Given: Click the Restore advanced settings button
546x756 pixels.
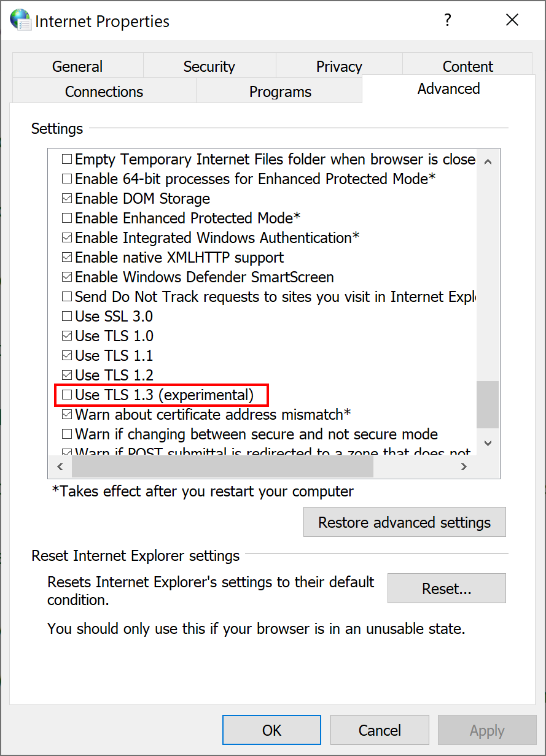Looking at the screenshot, I should pyautogui.click(x=404, y=522).
